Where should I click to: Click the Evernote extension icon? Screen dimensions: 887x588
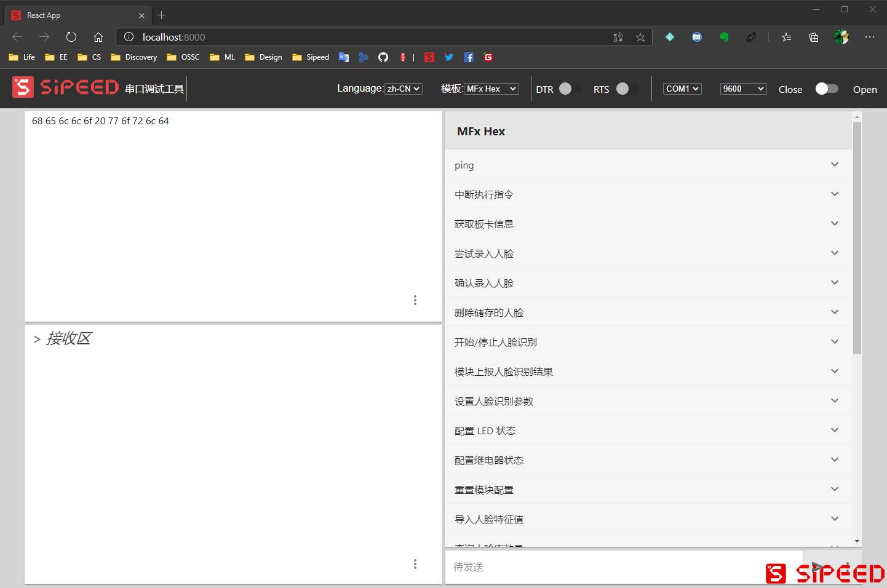(x=724, y=37)
